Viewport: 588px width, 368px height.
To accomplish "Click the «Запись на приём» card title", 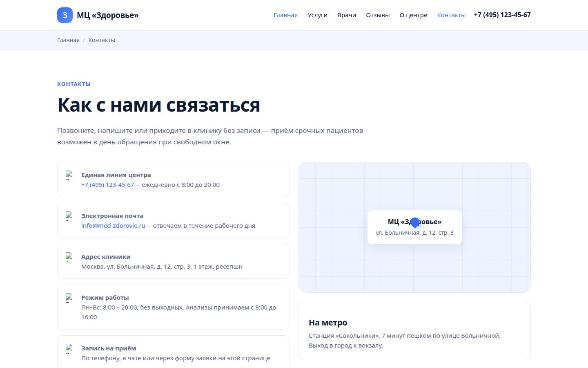I will tap(109, 348).
